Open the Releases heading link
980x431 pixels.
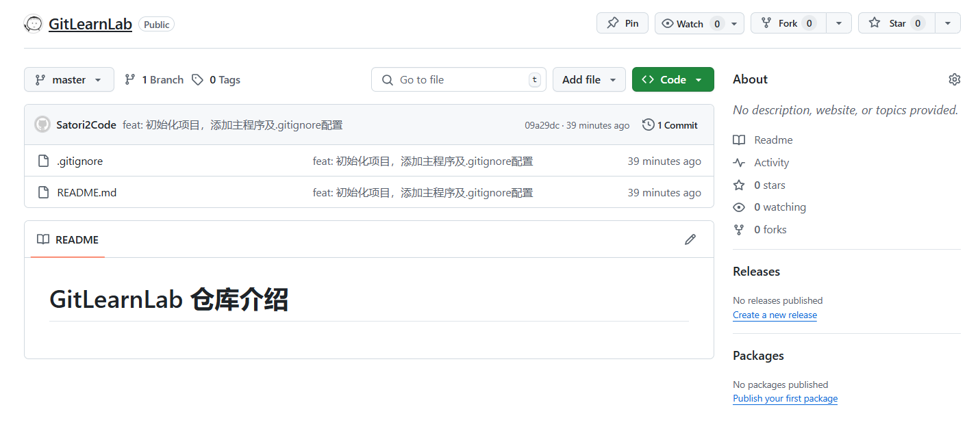pos(756,272)
